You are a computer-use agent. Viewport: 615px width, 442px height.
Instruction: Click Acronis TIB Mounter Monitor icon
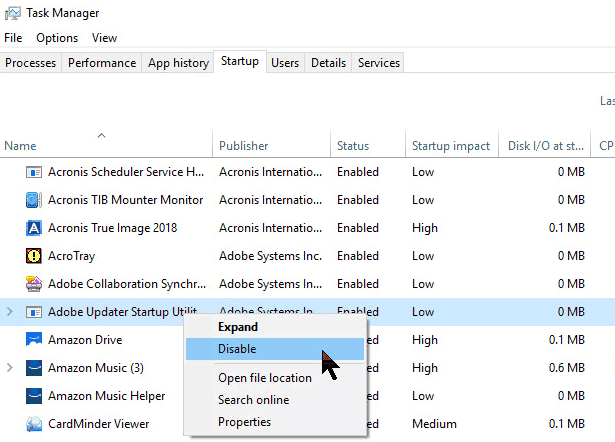(x=34, y=200)
